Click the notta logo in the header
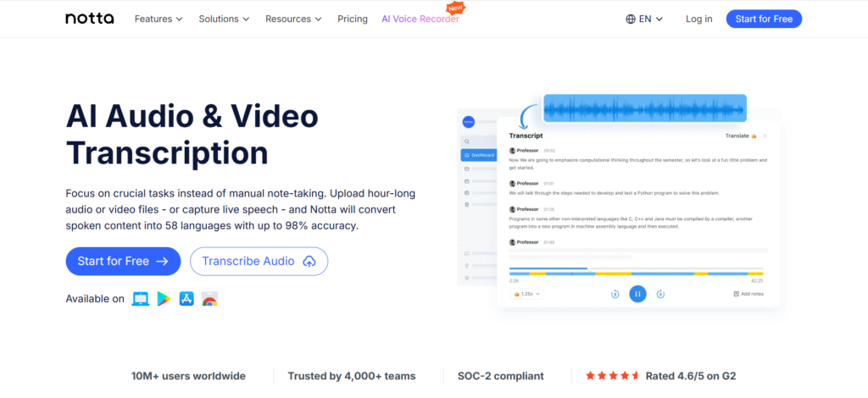Image resolution: width=868 pixels, height=398 pixels. point(90,19)
